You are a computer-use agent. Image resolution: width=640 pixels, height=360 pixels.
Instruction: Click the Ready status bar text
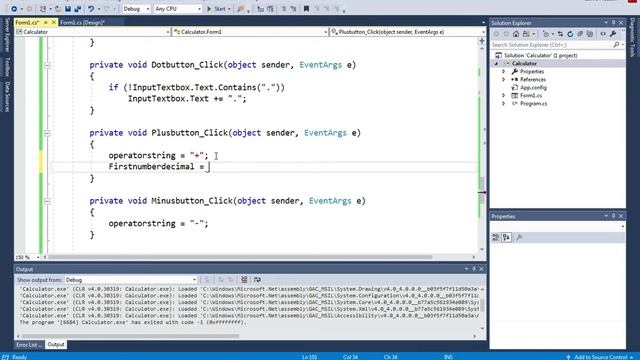pyautogui.click(x=19, y=357)
